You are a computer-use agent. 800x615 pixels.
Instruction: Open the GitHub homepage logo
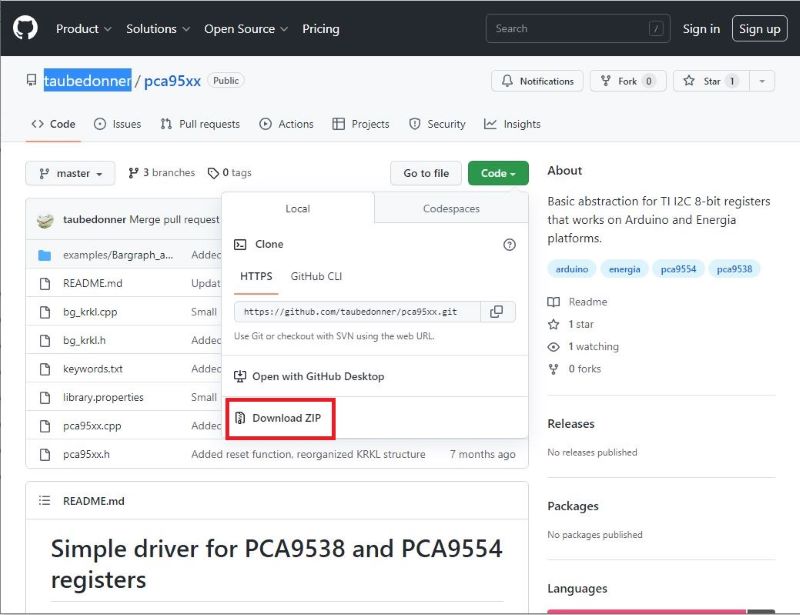[x=25, y=28]
